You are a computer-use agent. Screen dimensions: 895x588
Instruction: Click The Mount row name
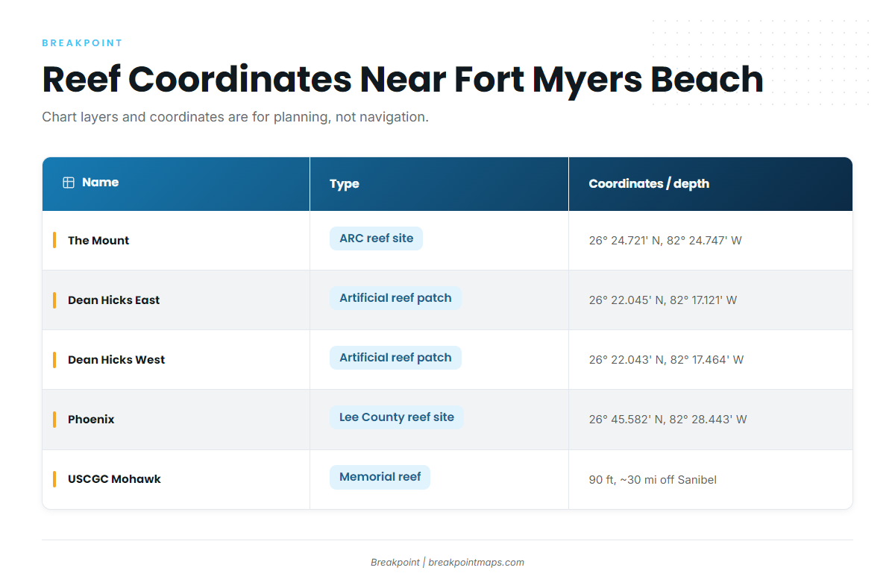point(98,241)
